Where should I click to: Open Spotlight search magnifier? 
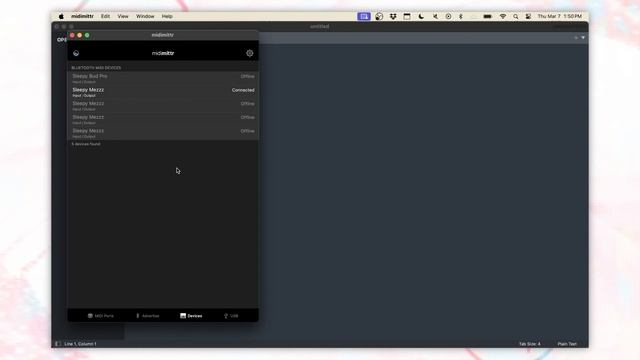tap(516, 16)
